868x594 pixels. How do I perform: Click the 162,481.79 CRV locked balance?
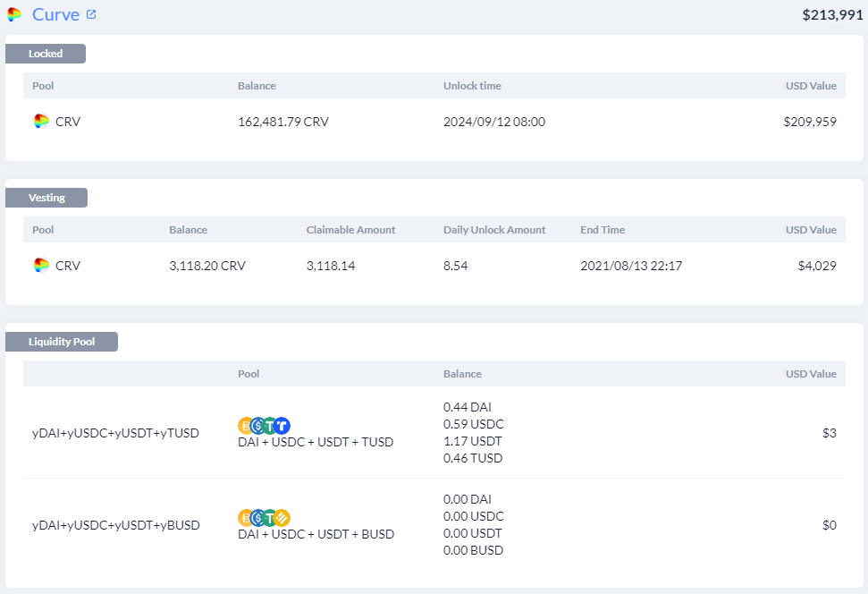pos(283,122)
